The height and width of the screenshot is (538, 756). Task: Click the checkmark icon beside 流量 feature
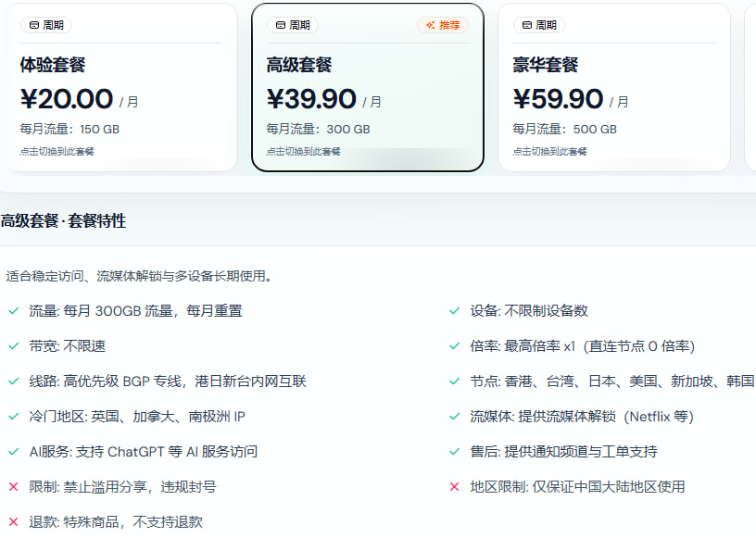[13, 311]
